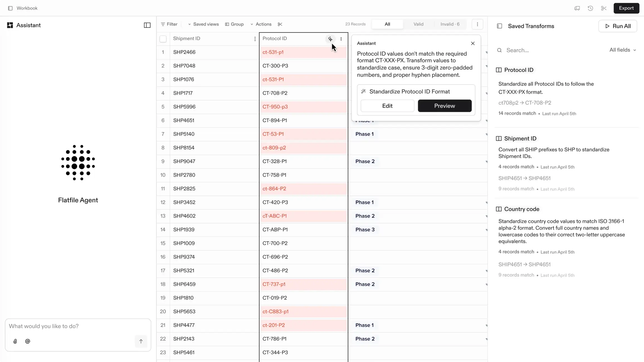
Task: Open the Shipment ID column options menu
Action: tap(255, 39)
